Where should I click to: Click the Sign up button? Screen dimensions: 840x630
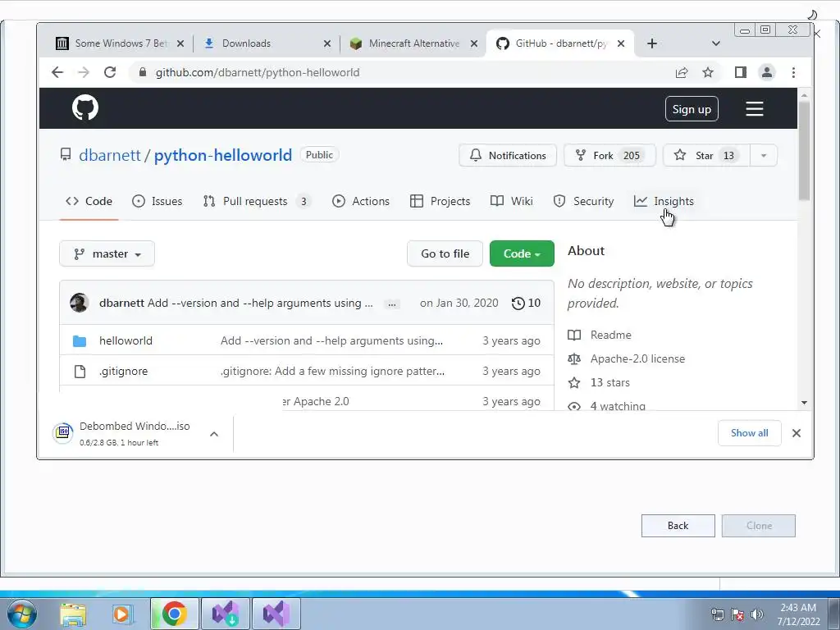coord(692,109)
